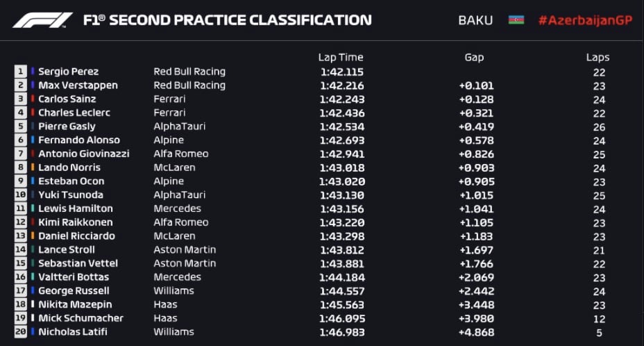This screenshot has height=346, width=644.
Task: Click the position 5 number badge
Action: (x=21, y=126)
